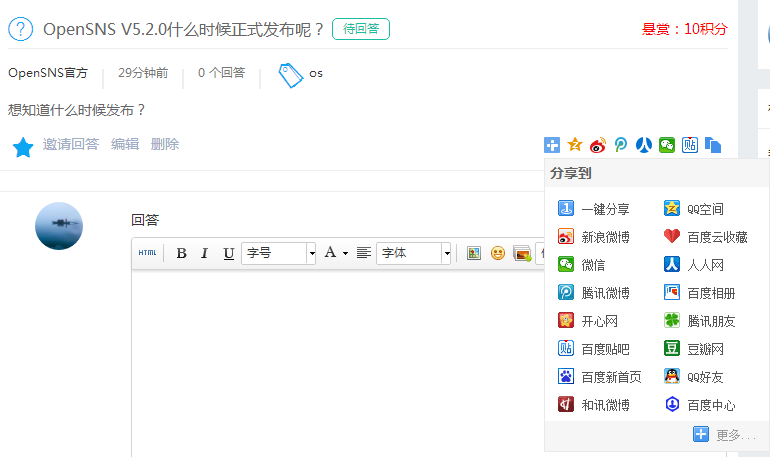
Task: Select 人人网 in share menu
Action: [694, 265]
